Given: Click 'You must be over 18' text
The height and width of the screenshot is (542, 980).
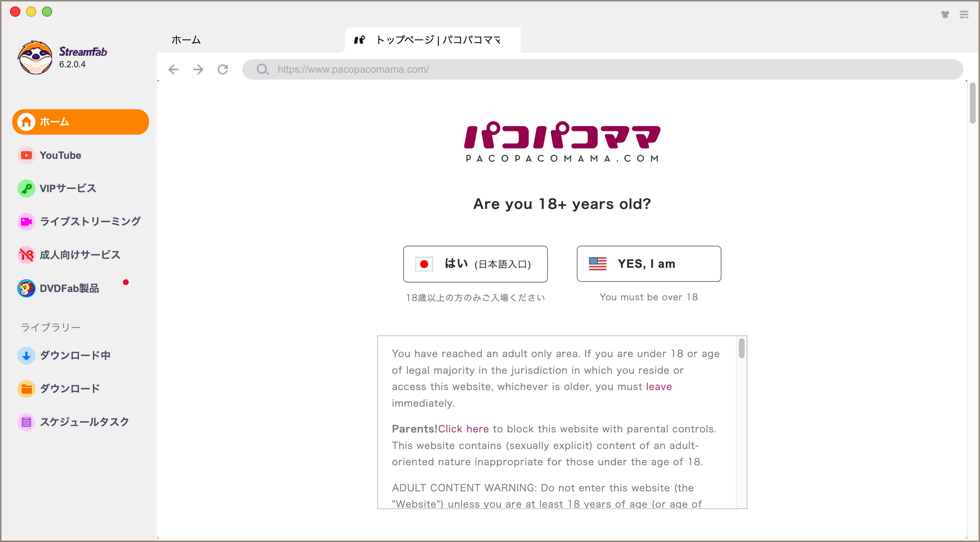Looking at the screenshot, I should click(649, 297).
